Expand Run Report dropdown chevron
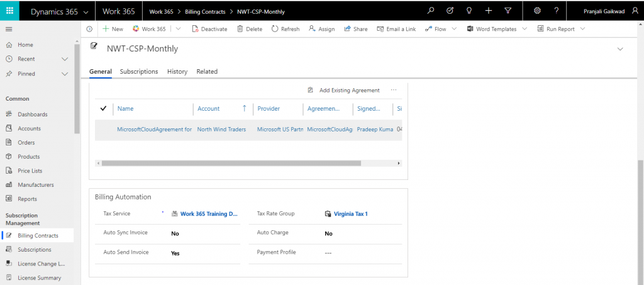Image resolution: width=644 pixels, height=285 pixels. pyautogui.click(x=582, y=29)
